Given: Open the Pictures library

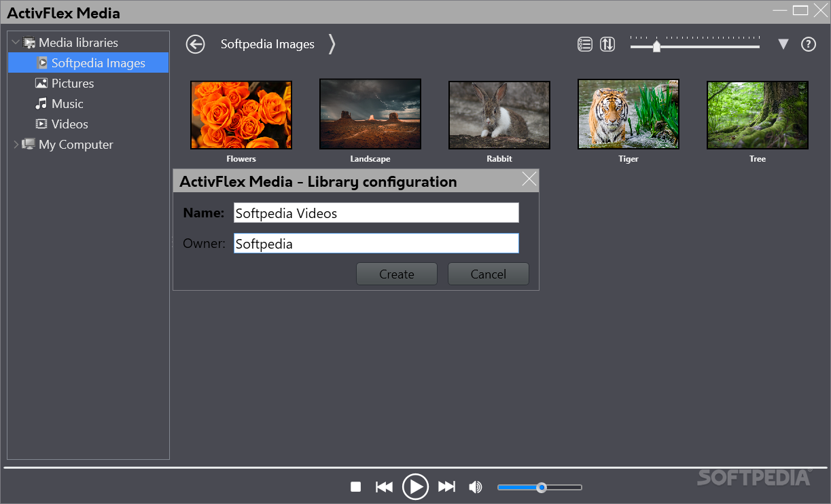Looking at the screenshot, I should pyautogui.click(x=73, y=83).
